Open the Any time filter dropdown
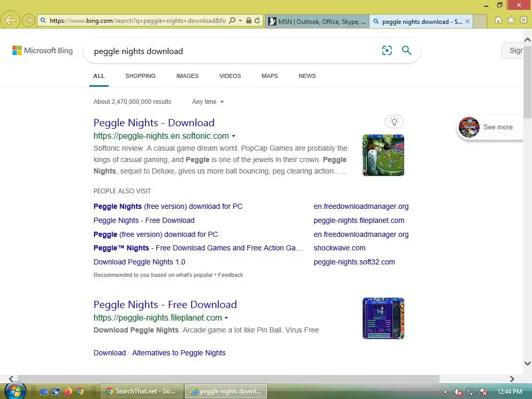The image size is (532, 399). (x=208, y=102)
